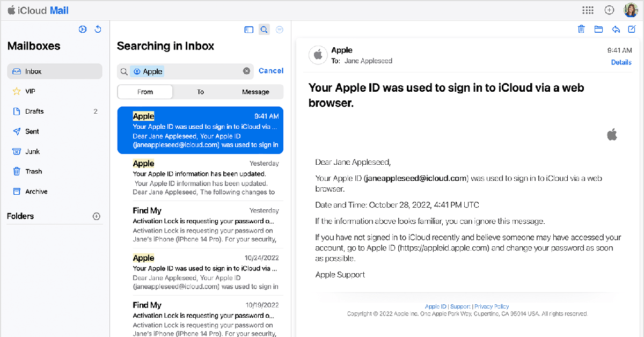Open the Drafts mailbox
Image resolution: width=644 pixels, height=337 pixels.
pos(34,112)
